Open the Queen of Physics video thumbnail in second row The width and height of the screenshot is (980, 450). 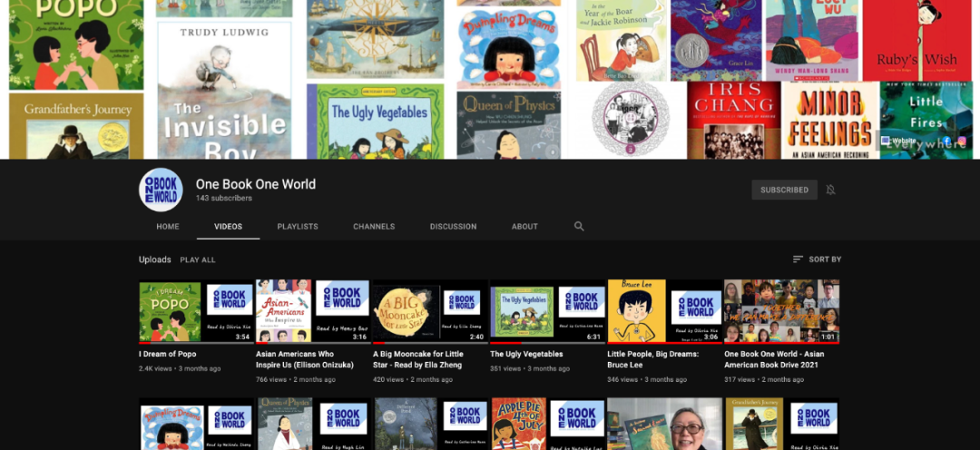[313, 424]
